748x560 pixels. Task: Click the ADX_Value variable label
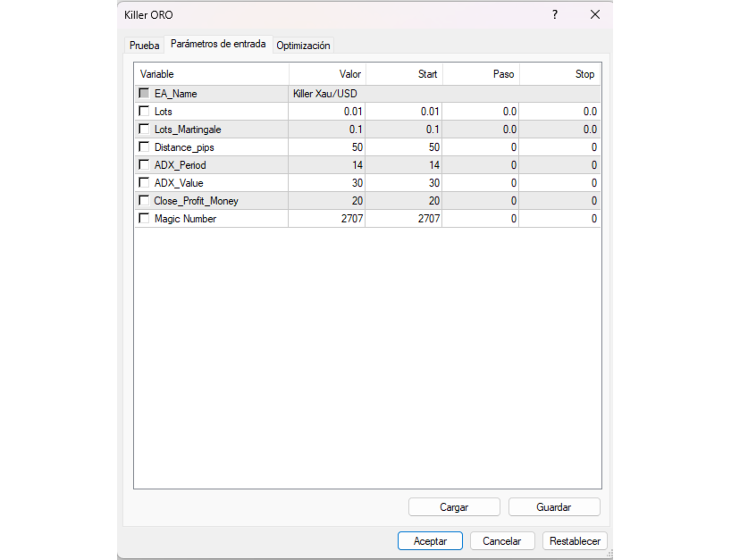pyautogui.click(x=179, y=183)
